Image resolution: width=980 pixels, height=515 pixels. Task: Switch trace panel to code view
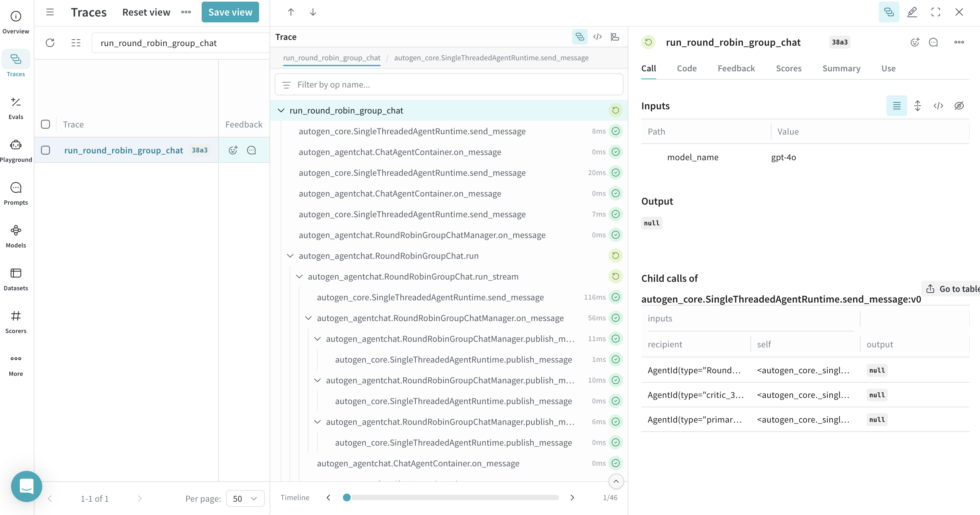pyautogui.click(x=597, y=37)
